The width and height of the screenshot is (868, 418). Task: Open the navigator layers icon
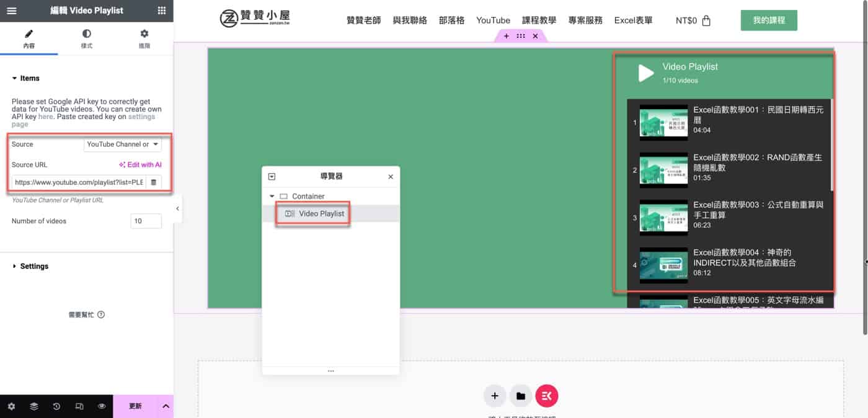click(x=34, y=406)
